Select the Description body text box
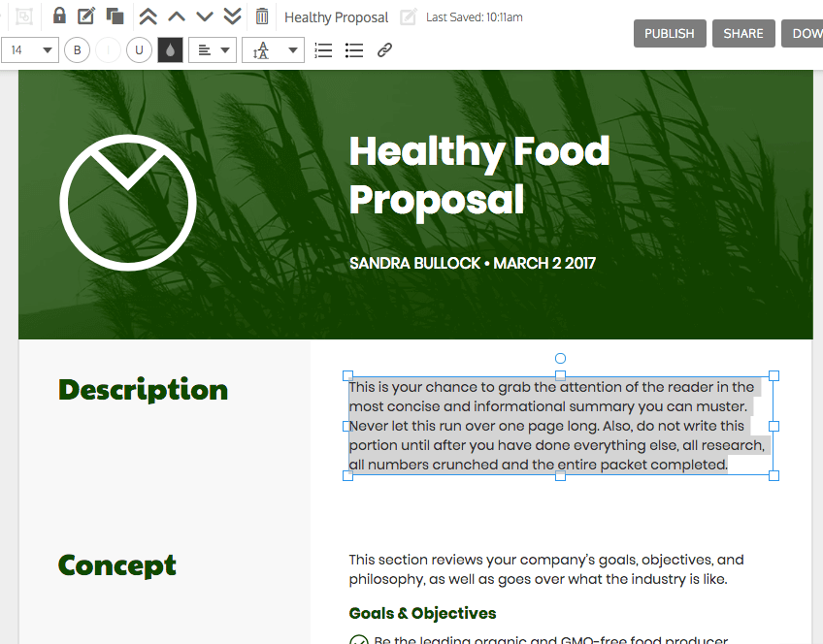 coord(560,425)
